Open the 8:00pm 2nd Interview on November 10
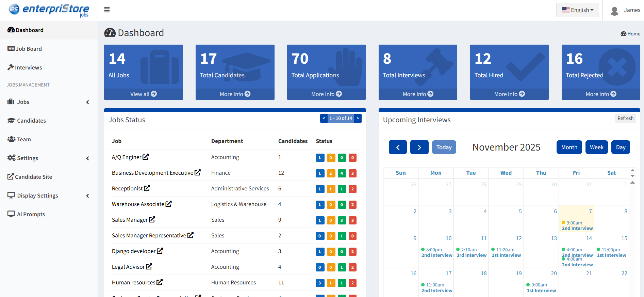This screenshot has width=644, height=297. click(x=436, y=252)
